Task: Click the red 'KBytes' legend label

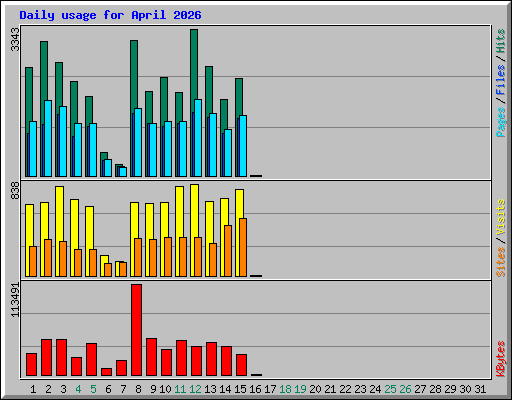Action: click(x=501, y=359)
